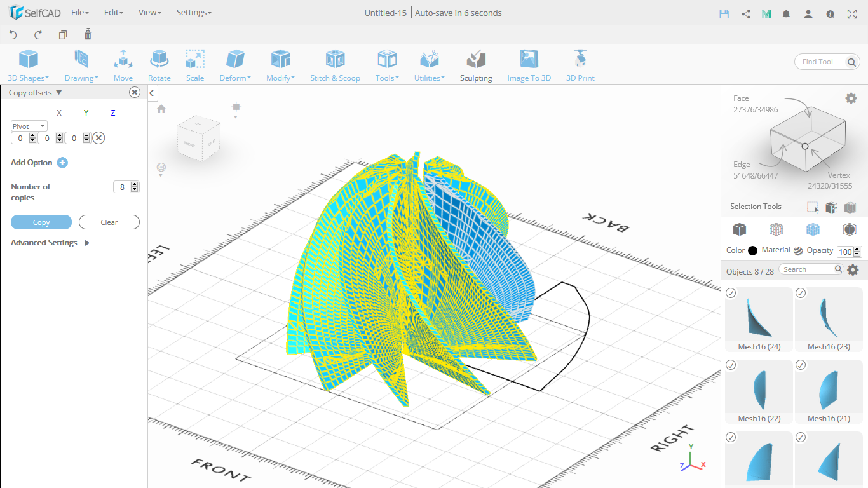
Task: Open the 3D Shapes tool
Action: point(28,66)
